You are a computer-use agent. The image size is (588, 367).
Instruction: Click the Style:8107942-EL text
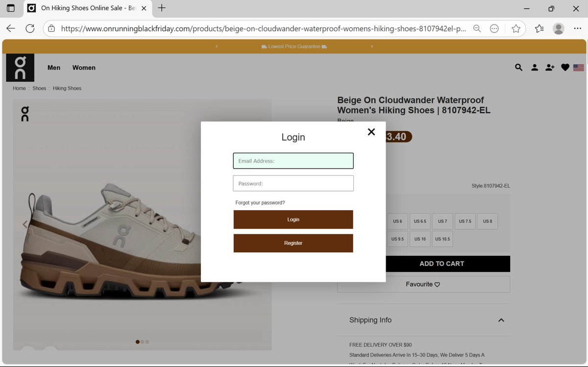tap(490, 186)
